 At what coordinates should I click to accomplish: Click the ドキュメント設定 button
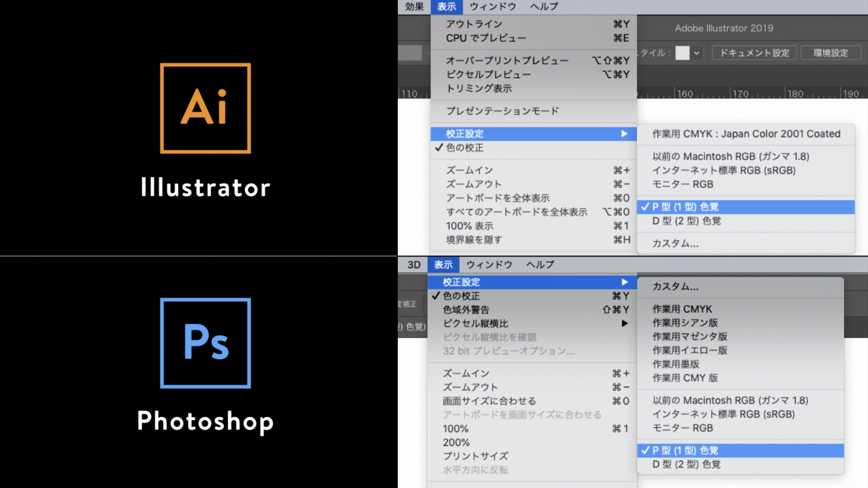pyautogui.click(x=754, y=53)
